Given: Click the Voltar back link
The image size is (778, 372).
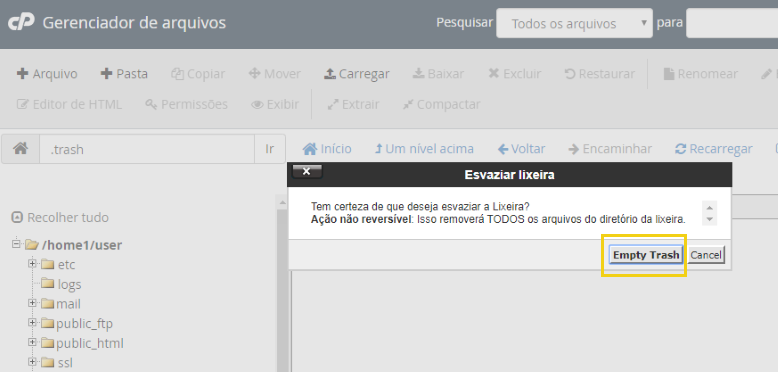Looking at the screenshot, I should pos(521,149).
